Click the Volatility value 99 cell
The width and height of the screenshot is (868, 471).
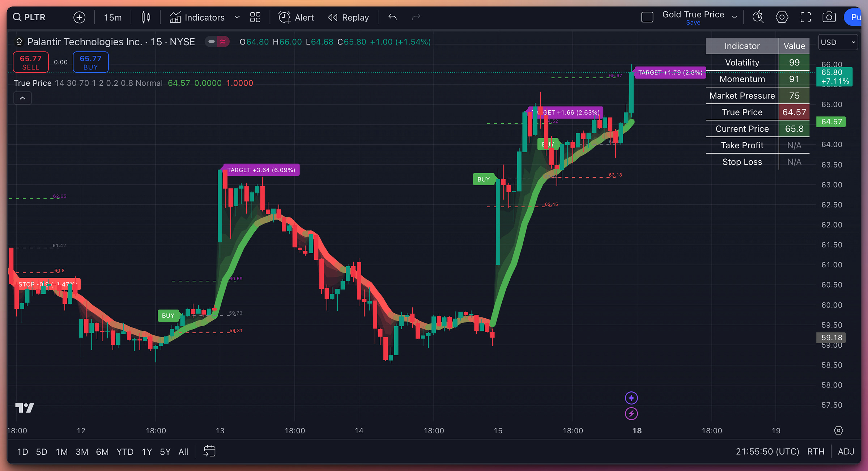coord(794,62)
